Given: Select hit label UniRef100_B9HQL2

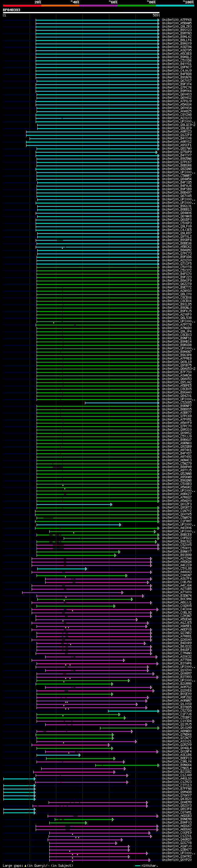Looking at the screenshot, I should [x=176, y=57].
